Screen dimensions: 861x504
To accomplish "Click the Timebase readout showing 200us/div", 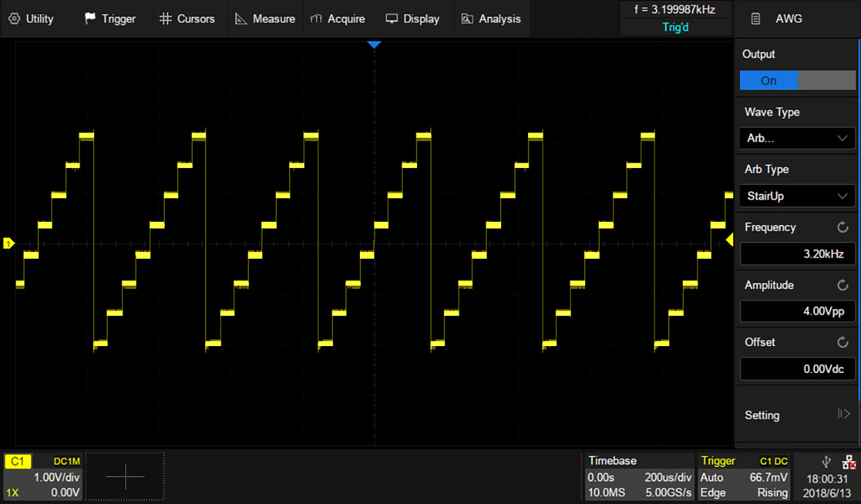I will coord(667,477).
